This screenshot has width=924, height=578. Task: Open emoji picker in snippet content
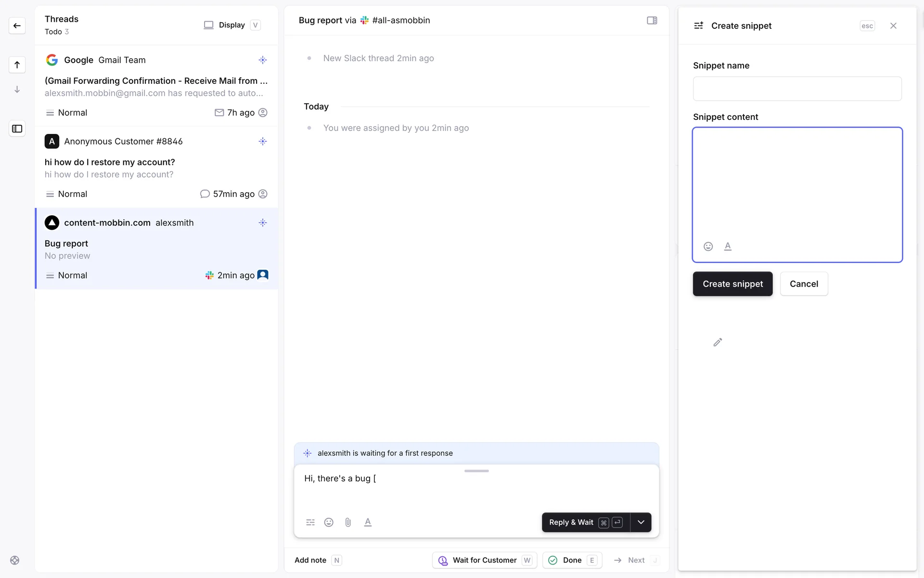[708, 247]
